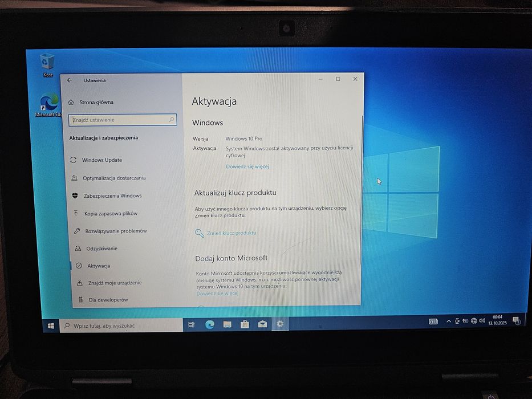Launch Edge from the taskbar
The image size is (532, 399).
(x=210, y=325)
